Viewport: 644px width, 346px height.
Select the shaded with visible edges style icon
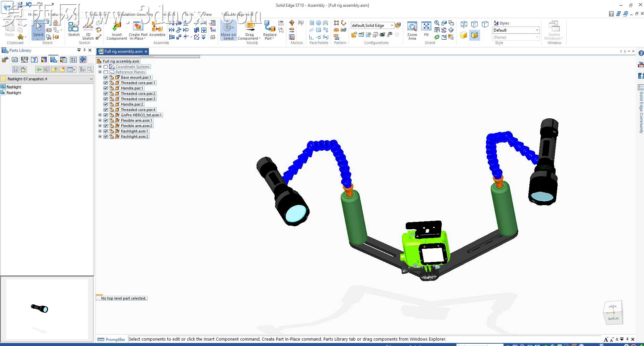pos(474,35)
